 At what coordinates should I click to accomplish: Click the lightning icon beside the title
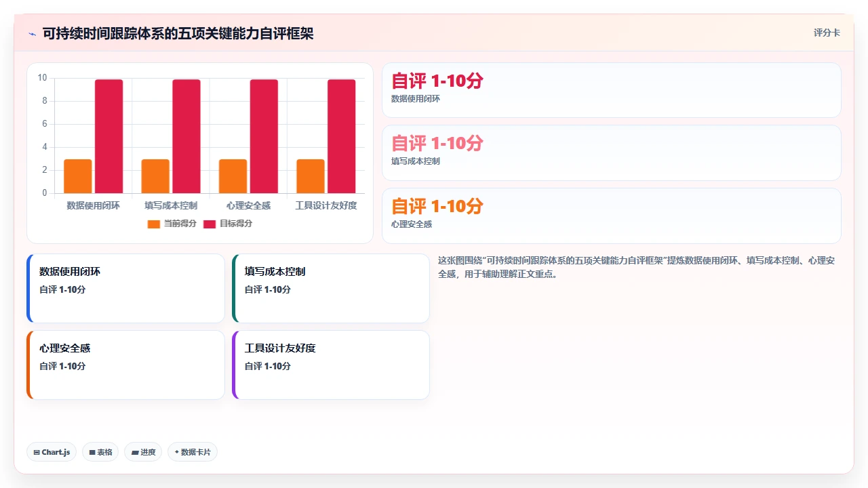(x=33, y=34)
